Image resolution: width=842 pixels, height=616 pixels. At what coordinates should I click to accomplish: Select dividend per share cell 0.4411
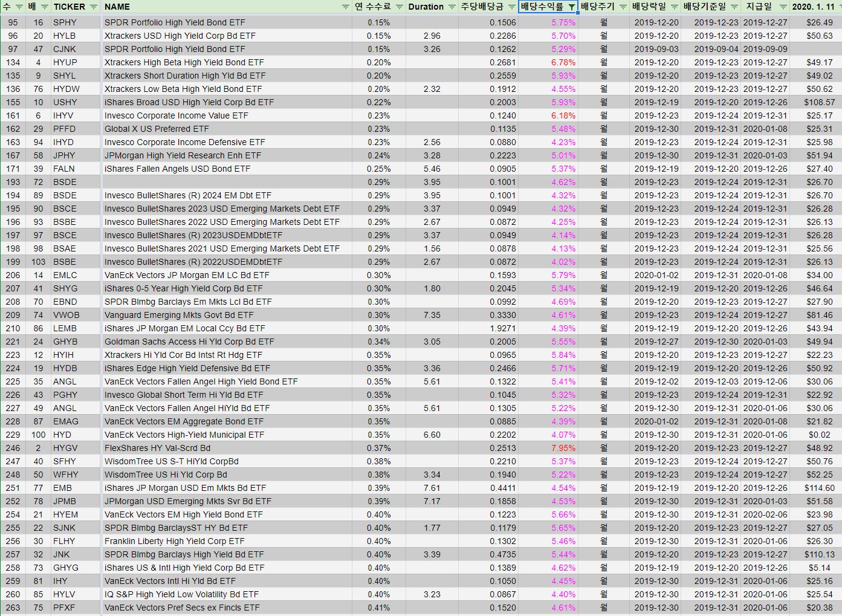pyautogui.click(x=488, y=488)
